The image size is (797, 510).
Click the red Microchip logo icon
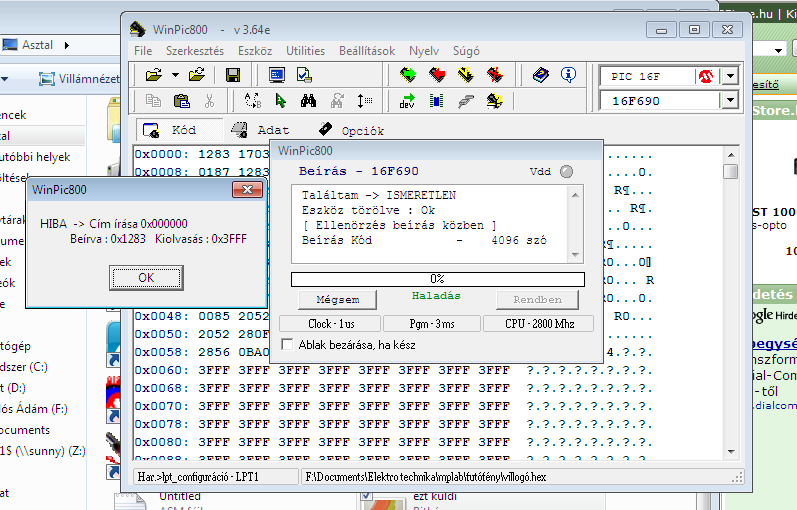[x=706, y=77]
